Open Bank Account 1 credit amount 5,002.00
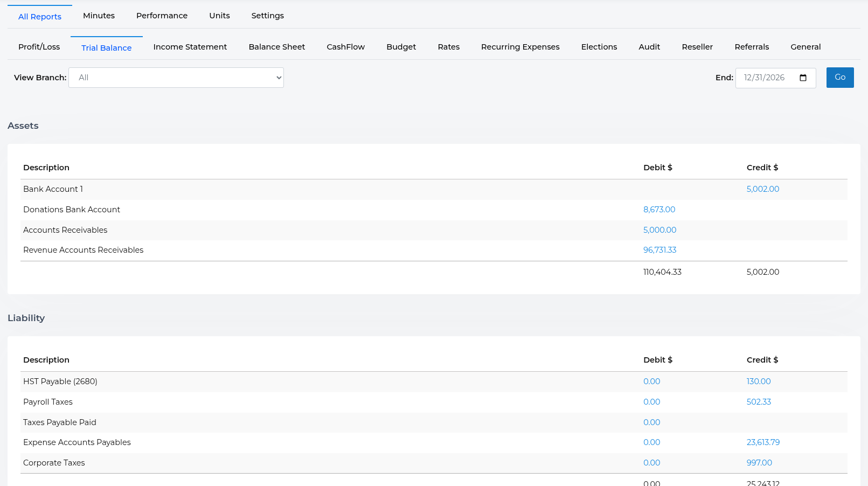 point(762,189)
